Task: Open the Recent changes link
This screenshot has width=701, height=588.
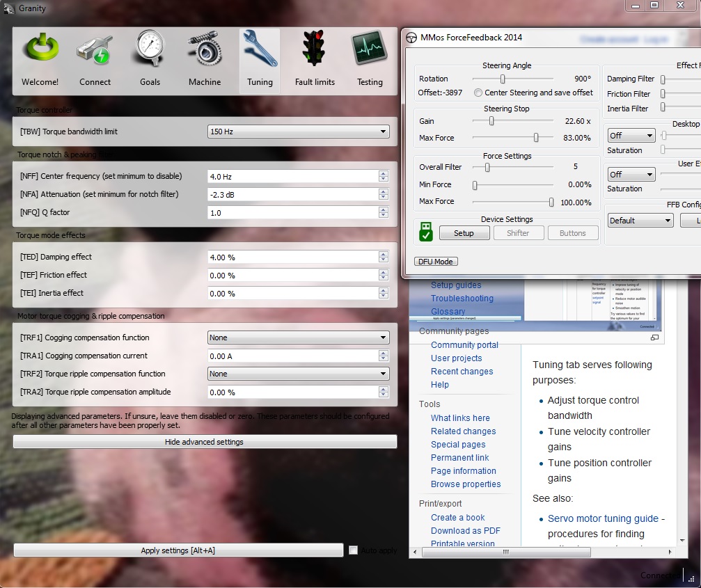Action: 462,372
